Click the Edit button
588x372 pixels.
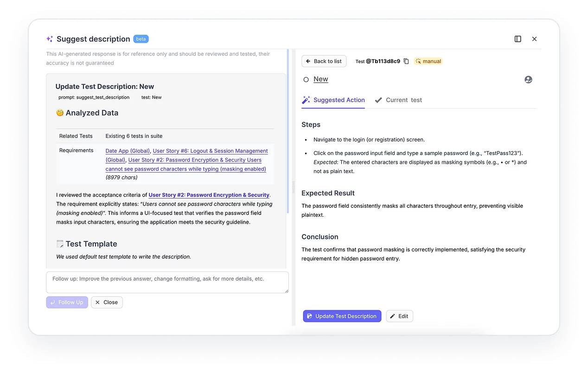399,316
